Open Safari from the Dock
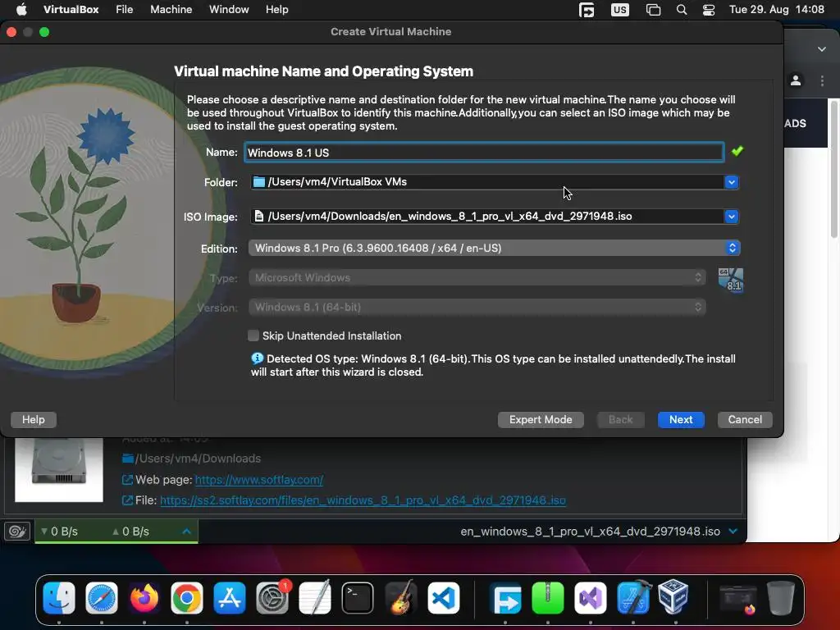This screenshot has width=840, height=630. 101,597
